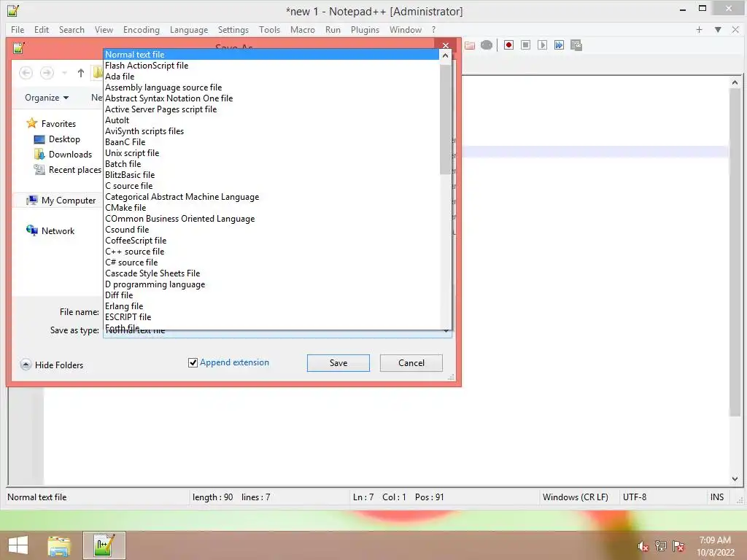
Task: Click the folder icon in Notepad++ toolbar
Action: click(470, 45)
